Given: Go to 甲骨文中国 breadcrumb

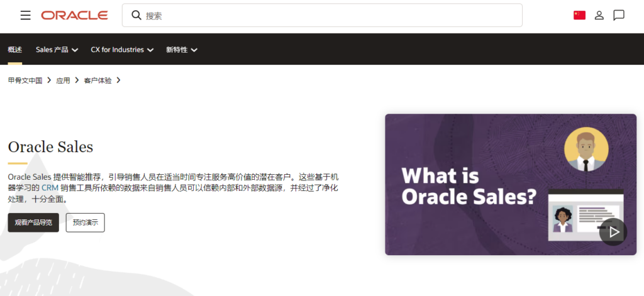Looking at the screenshot, I should click(25, 80).
